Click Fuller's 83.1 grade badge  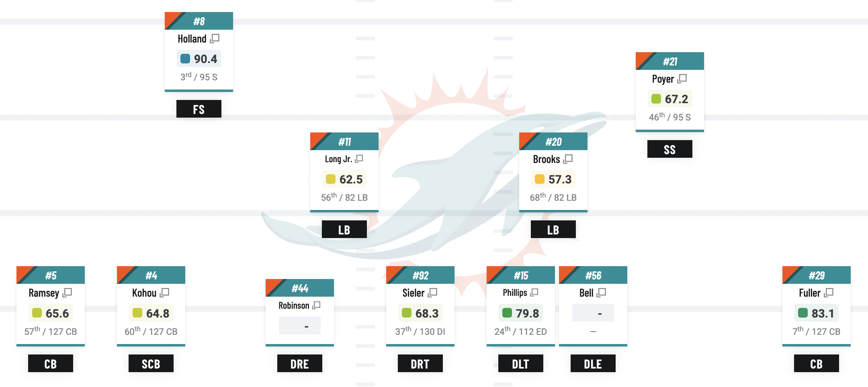[x=816, y=313]
